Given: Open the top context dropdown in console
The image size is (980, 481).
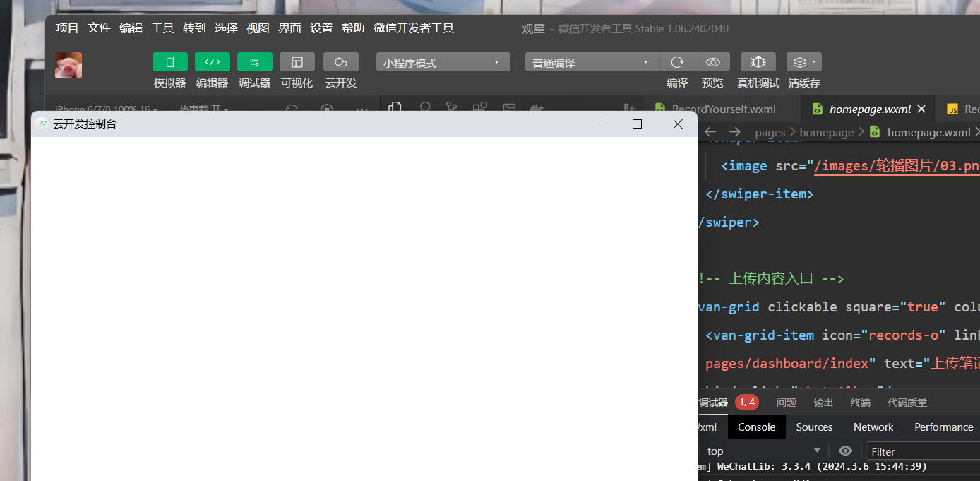Looking at the screenshot, I should coord(763,451).
